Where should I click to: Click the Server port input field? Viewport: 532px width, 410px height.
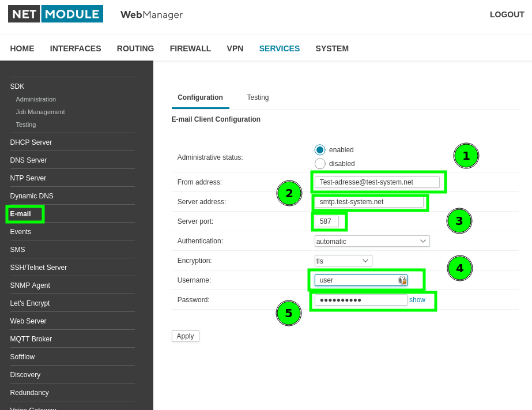pyautogui.click(x=326, y=221)
